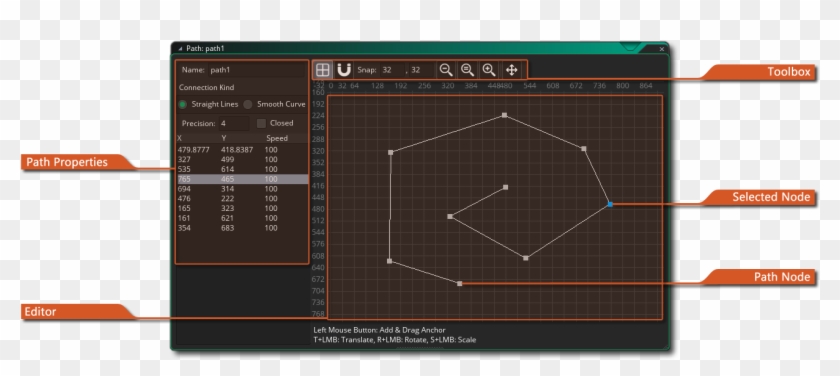Select the Smooth Curve radio button

coord(248,104)
